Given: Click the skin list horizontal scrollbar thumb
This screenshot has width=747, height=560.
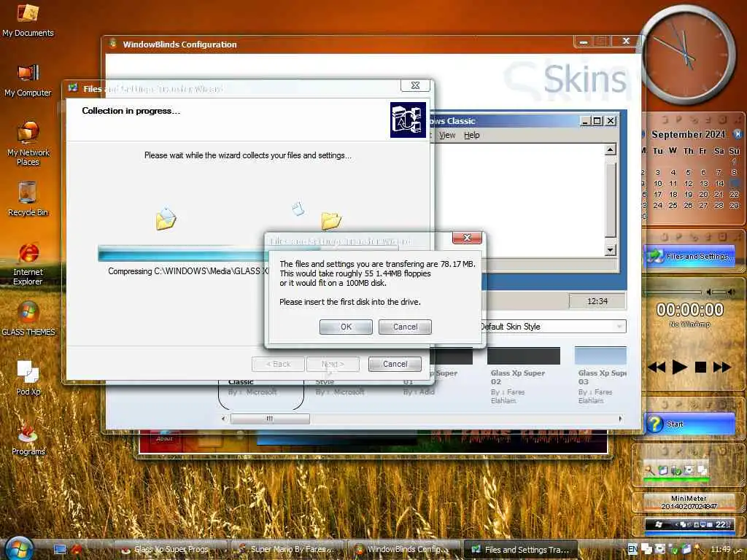Looking at the screenshot, I should click(270, 419).
